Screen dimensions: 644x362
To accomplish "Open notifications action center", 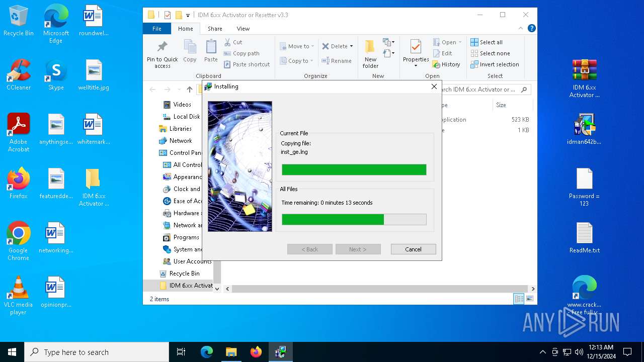I will point(627,352).
